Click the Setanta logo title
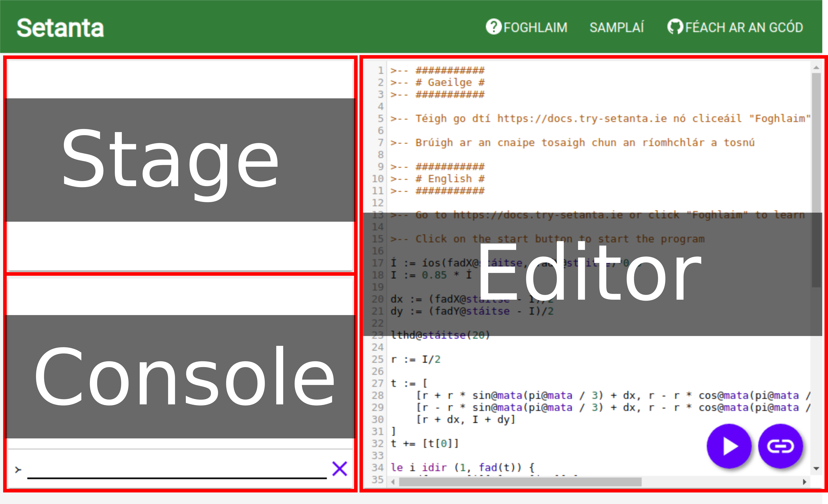Image resolution: width=828 pixels, height=504 pixels. pos(60,28)
